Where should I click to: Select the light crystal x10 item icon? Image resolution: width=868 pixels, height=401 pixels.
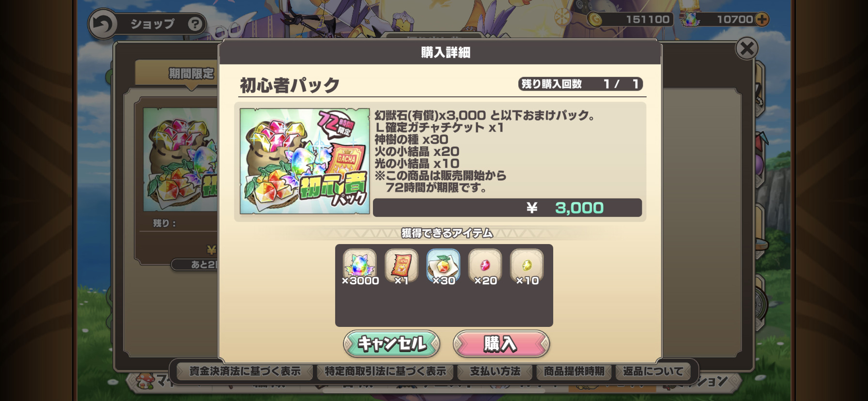(x=527, y=266)
